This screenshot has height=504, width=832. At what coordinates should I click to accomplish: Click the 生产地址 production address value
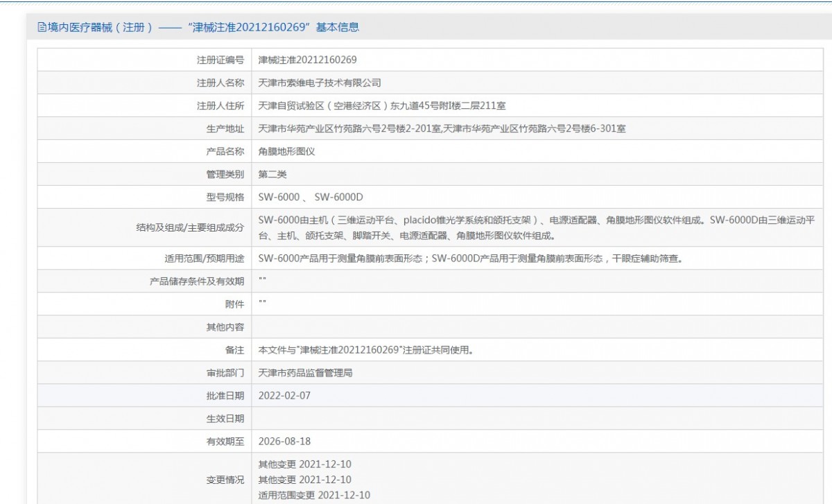[x=442, y=129]
